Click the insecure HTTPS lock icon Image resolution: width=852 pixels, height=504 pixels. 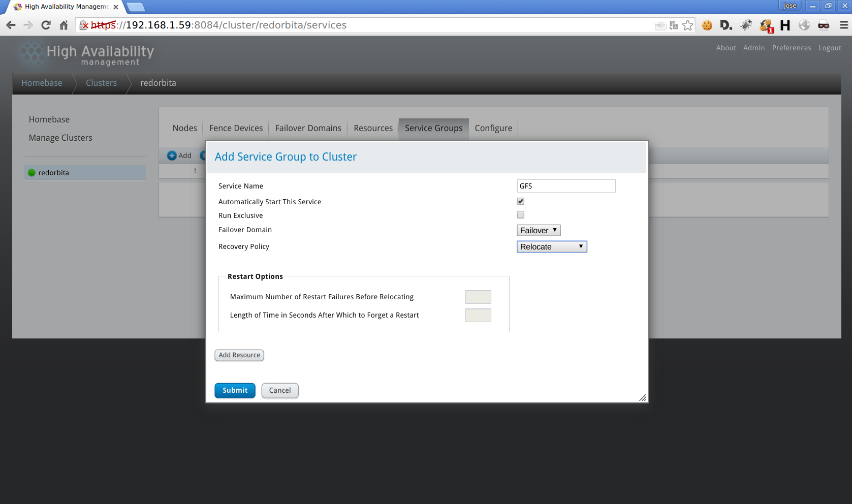coord(84,25)
